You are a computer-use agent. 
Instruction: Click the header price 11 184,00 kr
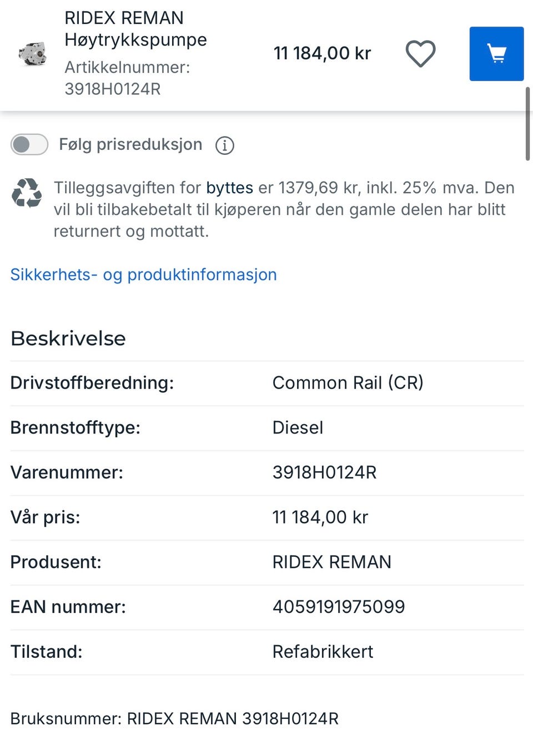click(322, 53)
